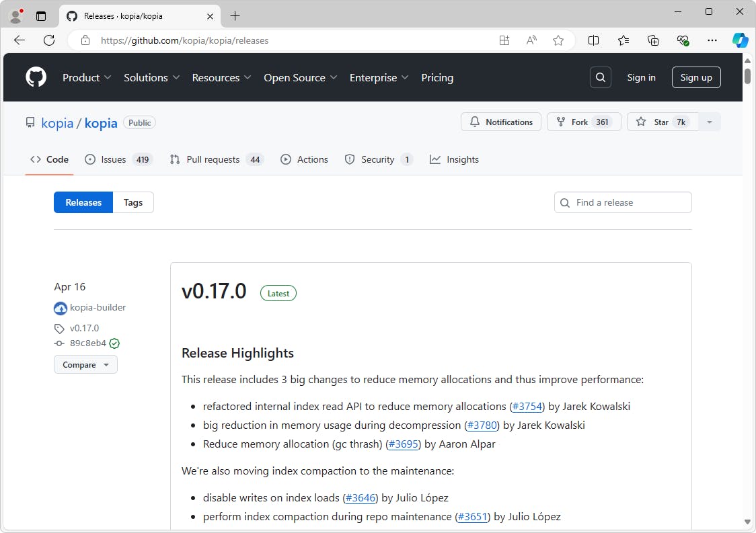Open GitHub search magnifier button
The height and width of the screenshot is (533, 756).
(x=601, y=77)
